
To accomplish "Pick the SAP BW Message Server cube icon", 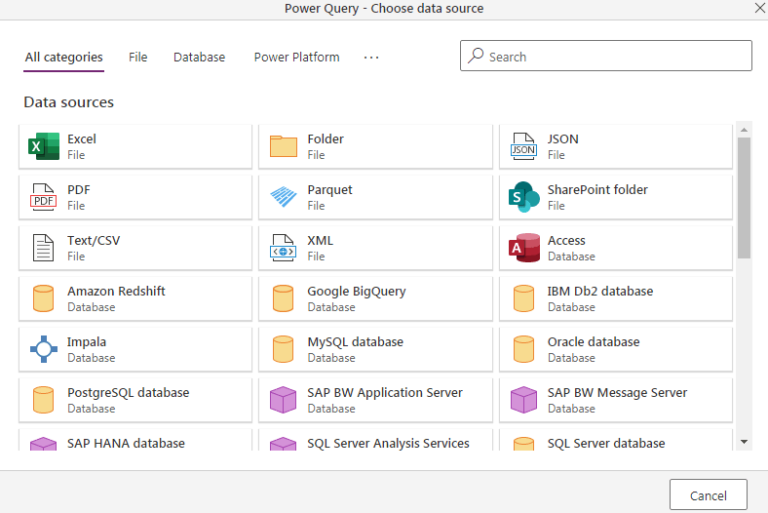I will point(524,400).
